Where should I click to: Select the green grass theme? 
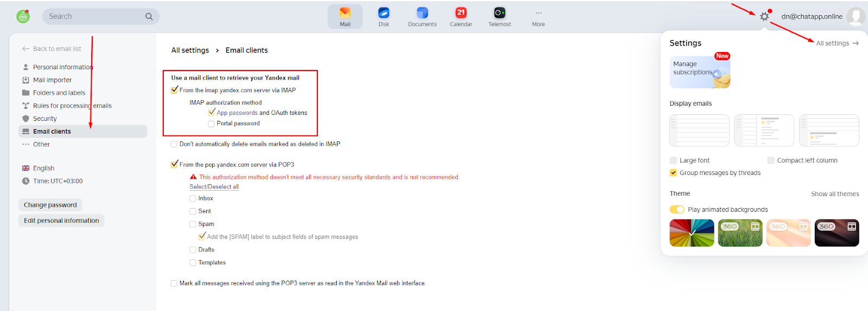coord(740,233)
